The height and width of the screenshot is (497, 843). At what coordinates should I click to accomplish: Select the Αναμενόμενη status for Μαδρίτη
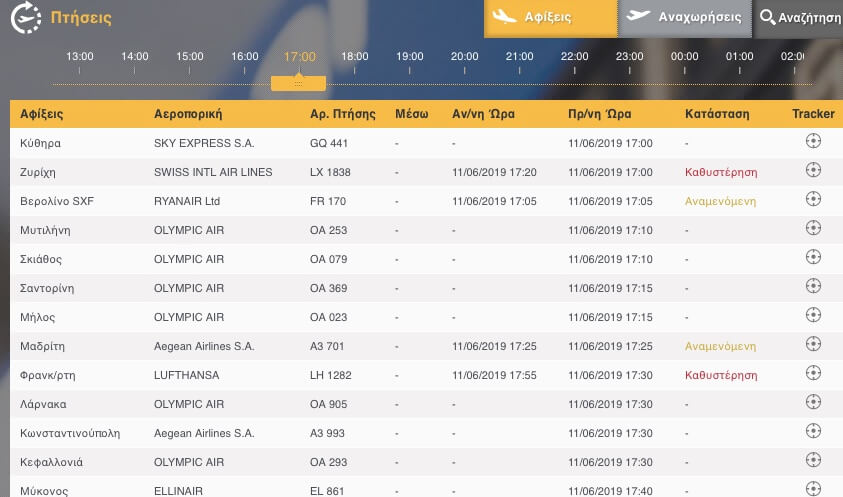pos(720,347)
